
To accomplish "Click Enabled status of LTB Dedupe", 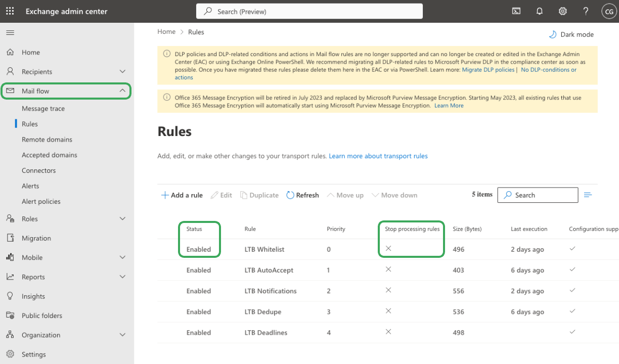I will point(198,312).
